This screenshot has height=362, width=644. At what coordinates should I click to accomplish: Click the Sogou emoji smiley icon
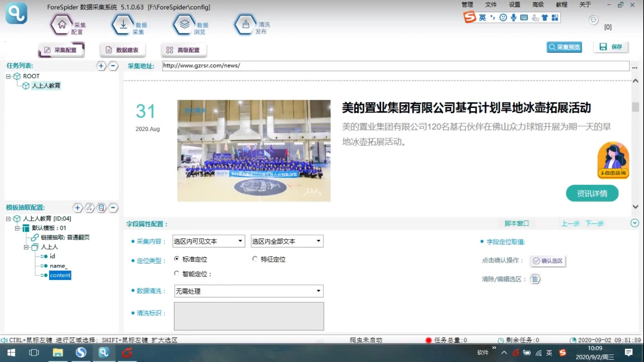click(x=503, y=17)
